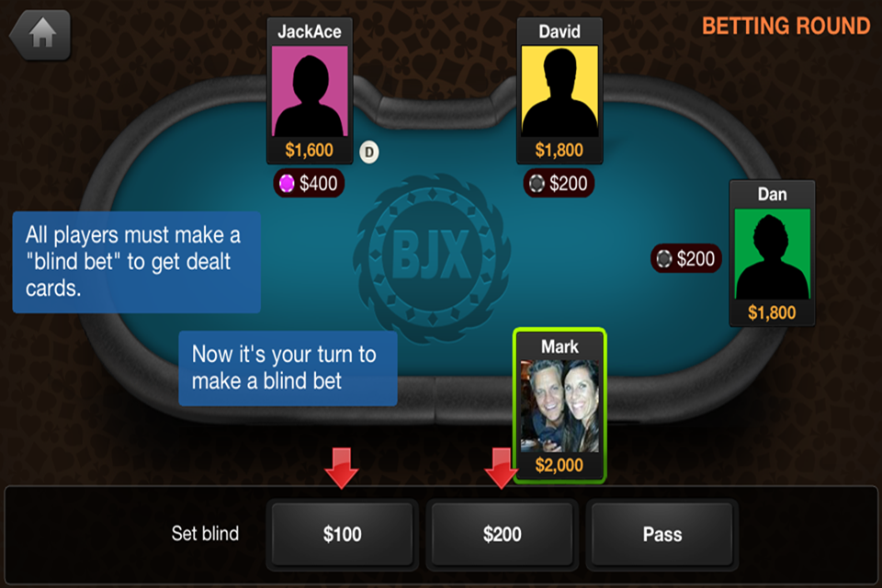Dismiss the "All players must make" tip
Image resolution: width=882 pixels, height=588 pixels.
coord(137,262)
